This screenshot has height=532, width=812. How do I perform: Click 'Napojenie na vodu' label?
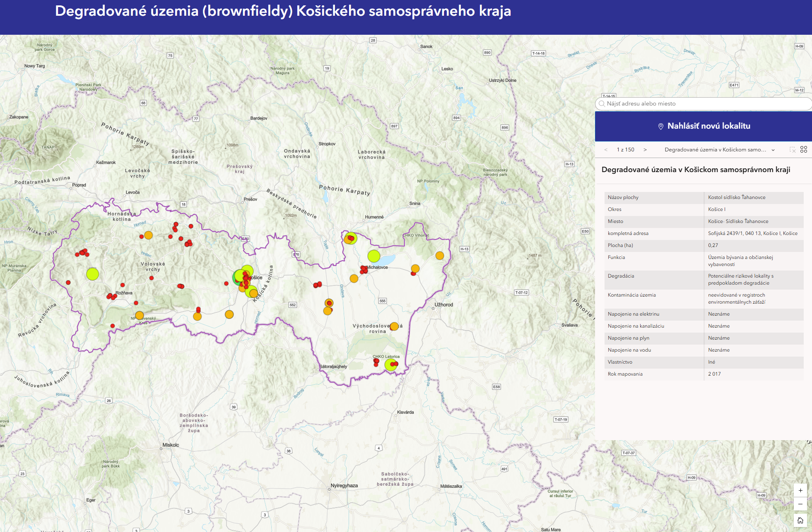point(629,350)
